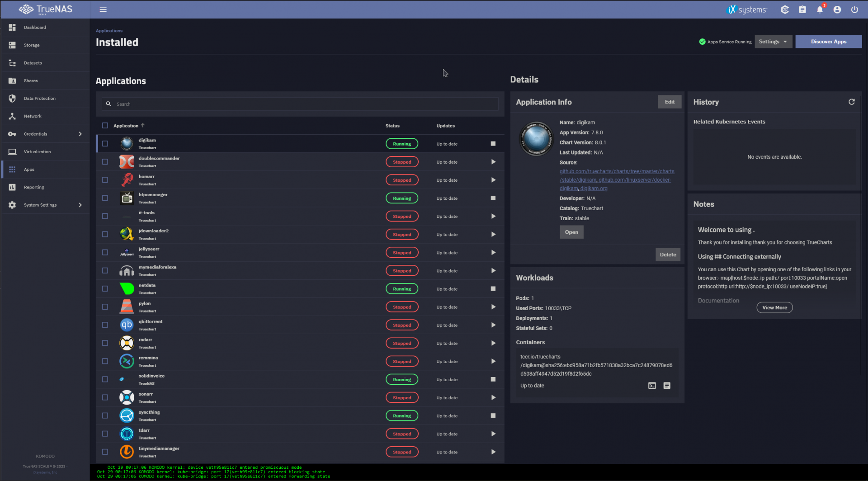Delete the digikam application
This screenshot has height=481, width=868.
click(x=668, y=255)
